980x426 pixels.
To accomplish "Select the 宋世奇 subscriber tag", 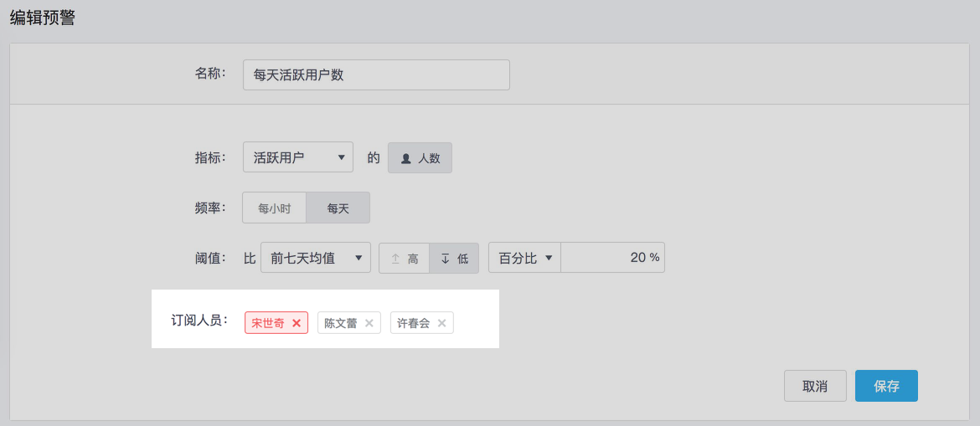I will [268, 323].
